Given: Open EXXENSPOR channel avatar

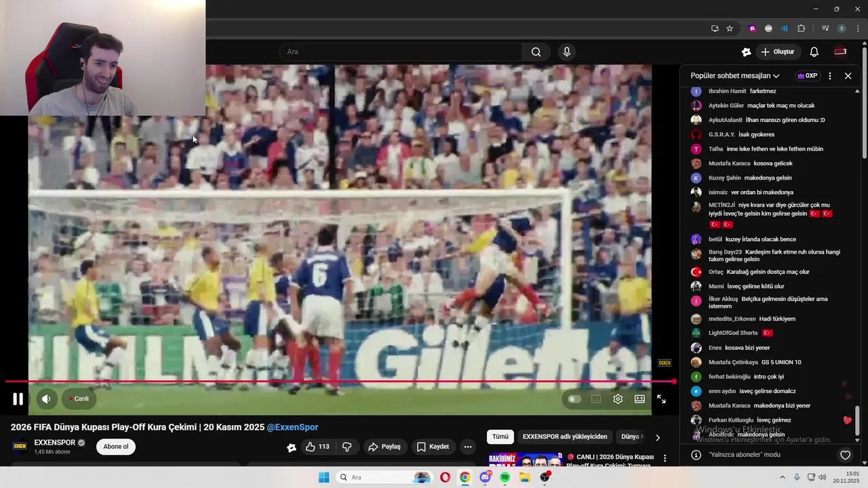Looking at the screenshot, I should 20,446.
